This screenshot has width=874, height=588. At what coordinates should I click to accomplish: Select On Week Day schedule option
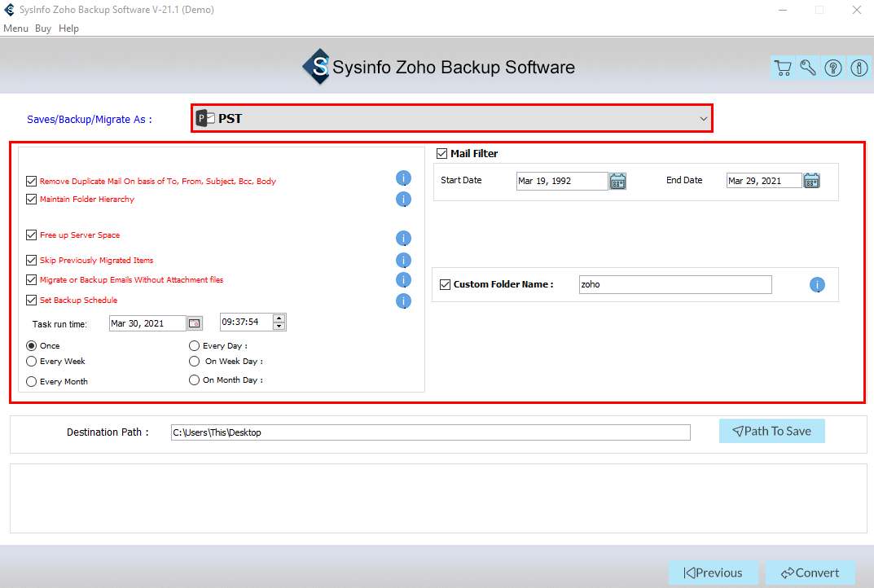pos(194,361)
